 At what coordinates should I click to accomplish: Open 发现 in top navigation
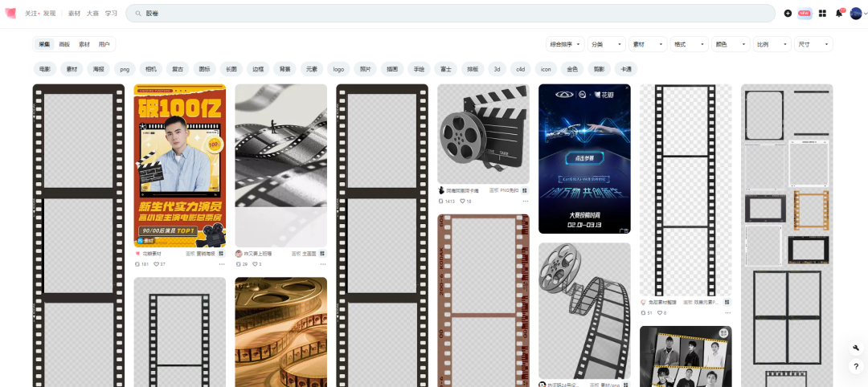pyautogui.click(x=49, y=14)
